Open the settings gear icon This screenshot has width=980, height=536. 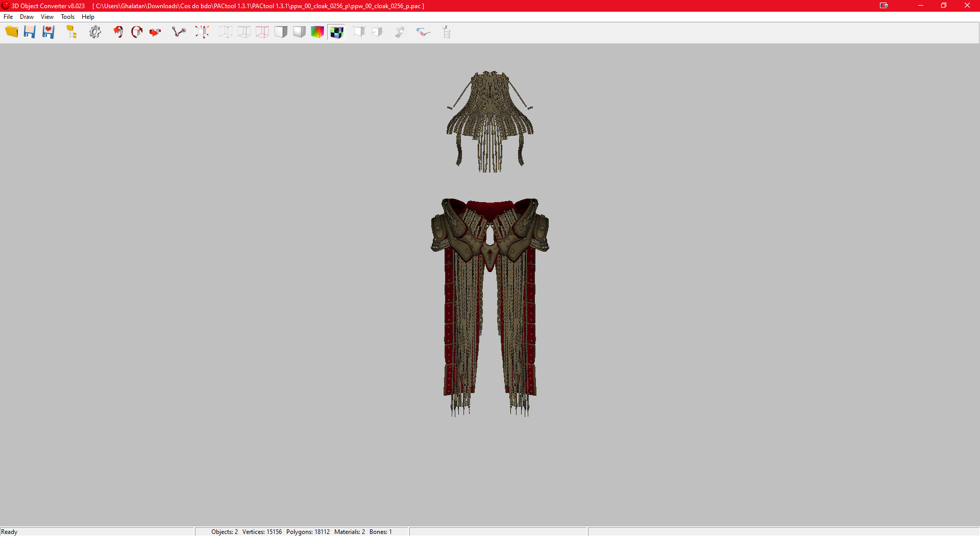pos(95,32)
